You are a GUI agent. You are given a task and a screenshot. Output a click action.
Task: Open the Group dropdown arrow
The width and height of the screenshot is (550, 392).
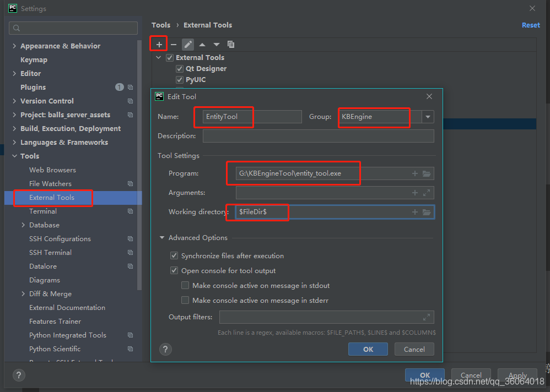[x=428, y=117]
